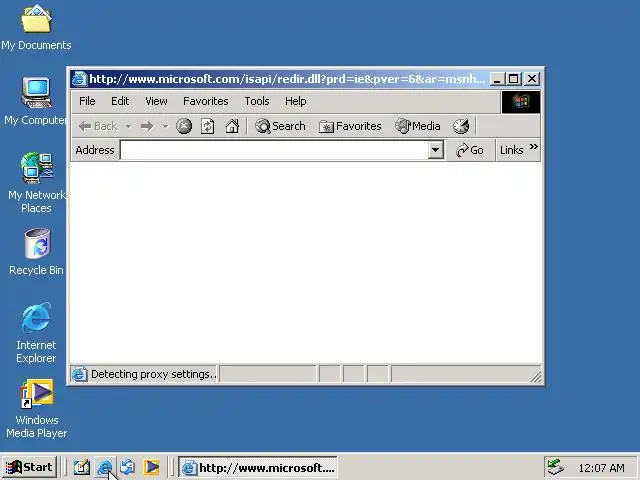
Task: Open the Favorites pane toolbar button
Action: tap(350, 126)
